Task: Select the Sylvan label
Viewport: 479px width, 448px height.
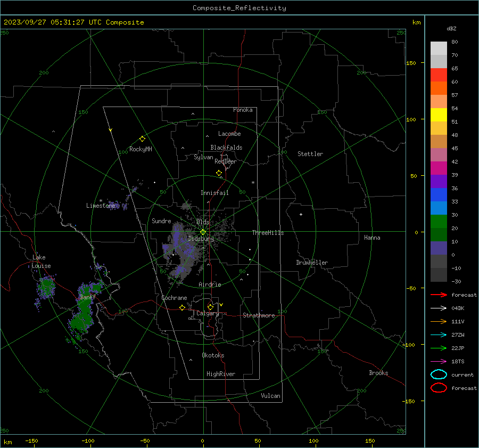Action: (203, 157)
